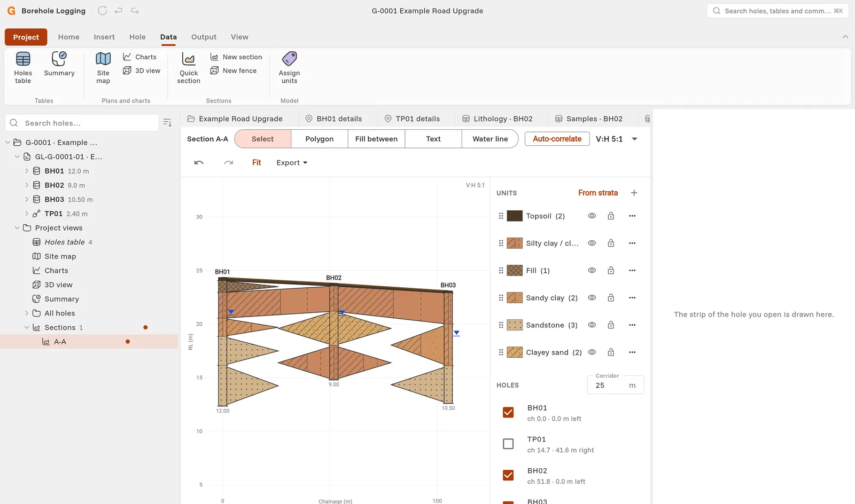Redo the section edit
Viewport: 855px width, 504px height.
pyautogui.click(x=229, y=163)
